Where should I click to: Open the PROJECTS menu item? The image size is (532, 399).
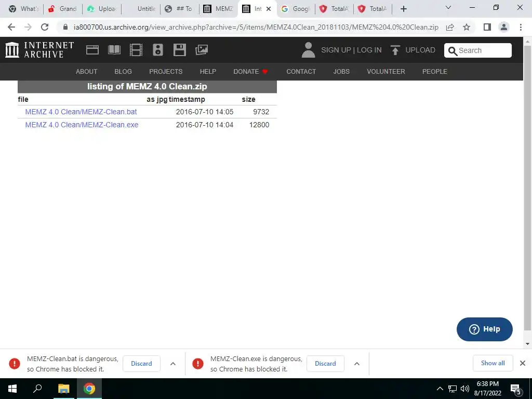coord(166,72)
